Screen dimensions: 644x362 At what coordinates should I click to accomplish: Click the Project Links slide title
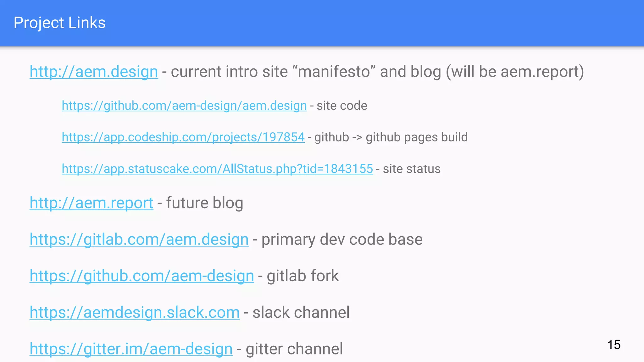click(x=60, y=23)
